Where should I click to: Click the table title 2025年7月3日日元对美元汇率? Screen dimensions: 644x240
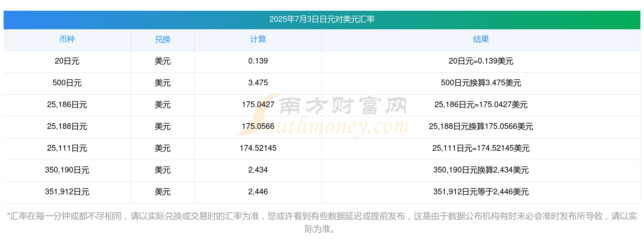coord(322,19)
